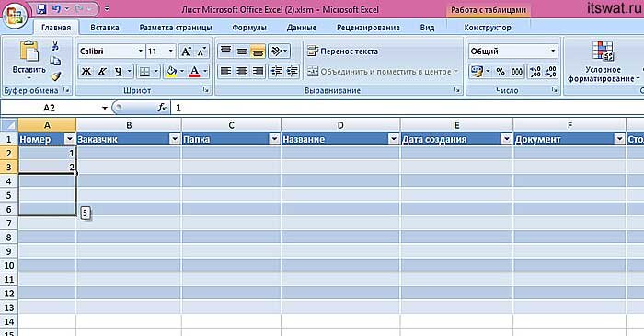
Task: Customize Quick Access Toolbar arrow
Action: 107,8
